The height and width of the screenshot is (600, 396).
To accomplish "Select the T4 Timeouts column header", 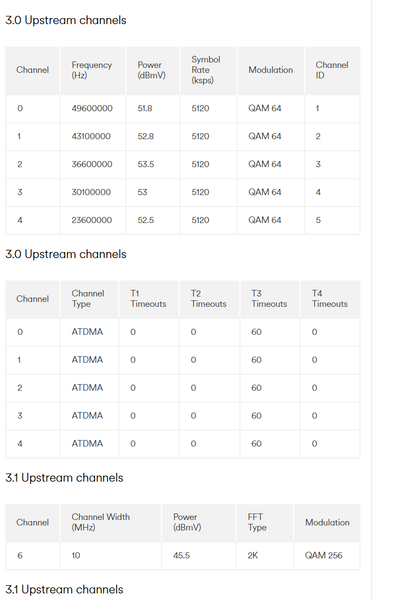I will click(x=329, y=299).
